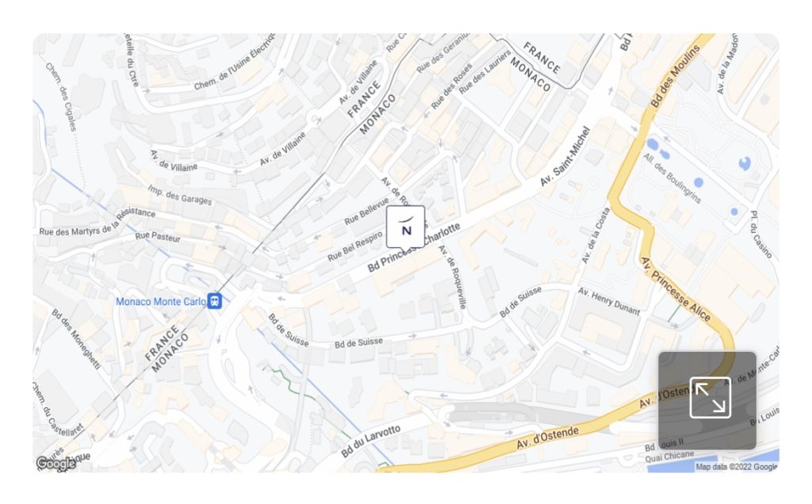This screenshot has width=812, height=504.
Task: Click the Bd des Moneghetti street label
Action: tap(75, 339)
